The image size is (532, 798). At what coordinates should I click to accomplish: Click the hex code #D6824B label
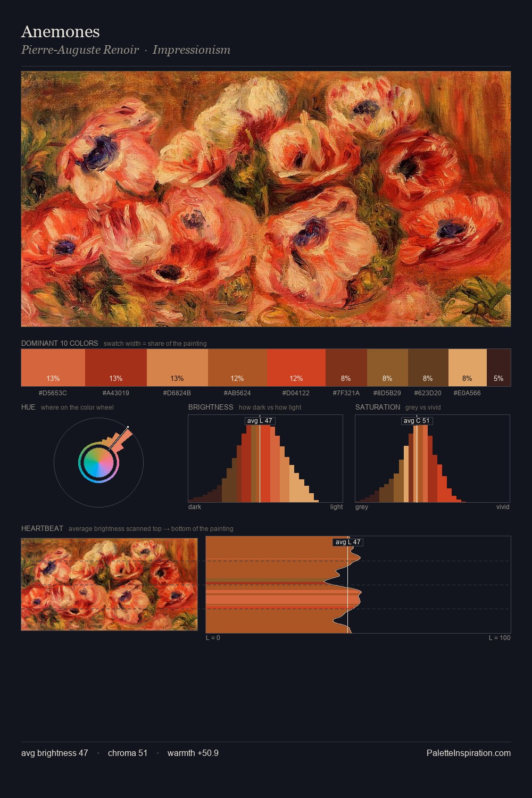pos(177,393)
